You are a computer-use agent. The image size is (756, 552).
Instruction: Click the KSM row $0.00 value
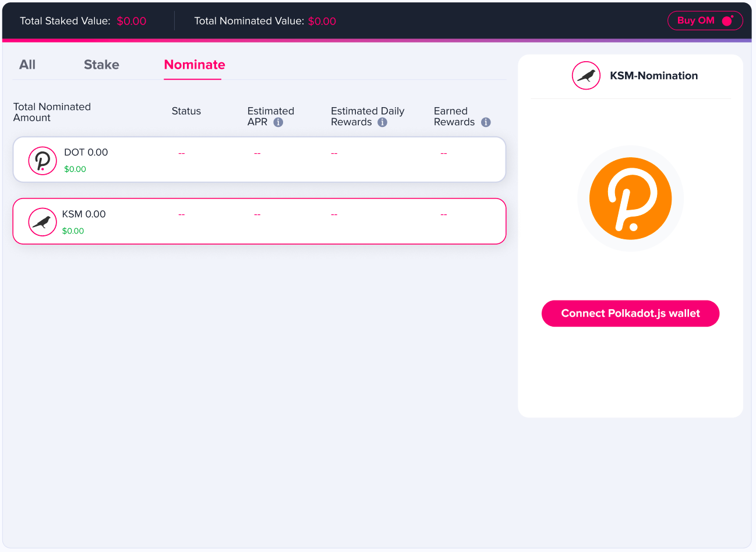[73, 231]
